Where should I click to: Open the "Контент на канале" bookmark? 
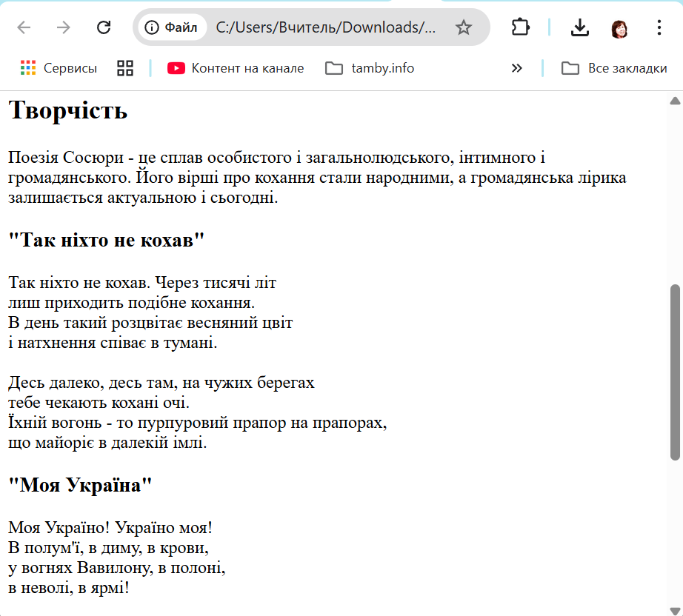coord(236,68)
